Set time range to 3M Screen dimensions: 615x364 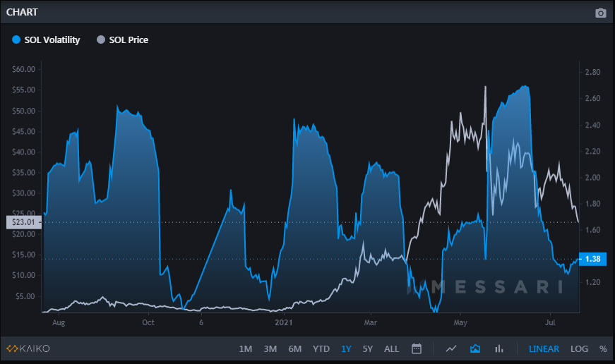pos(270,348)
